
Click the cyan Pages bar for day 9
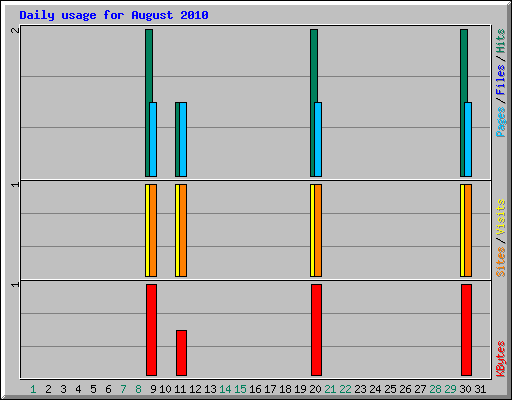(x=153, y=139)
